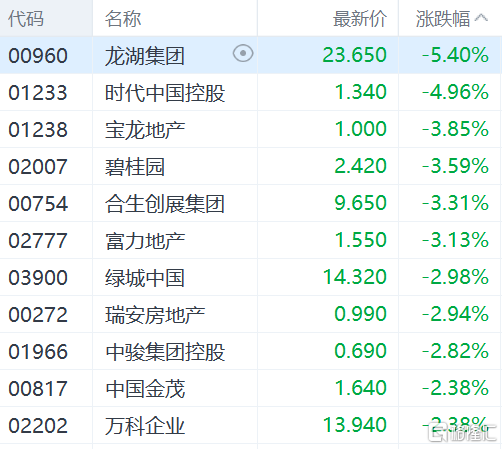
Task: Click 中国金茂's change value -2.38%
Action: click(455, 388)
